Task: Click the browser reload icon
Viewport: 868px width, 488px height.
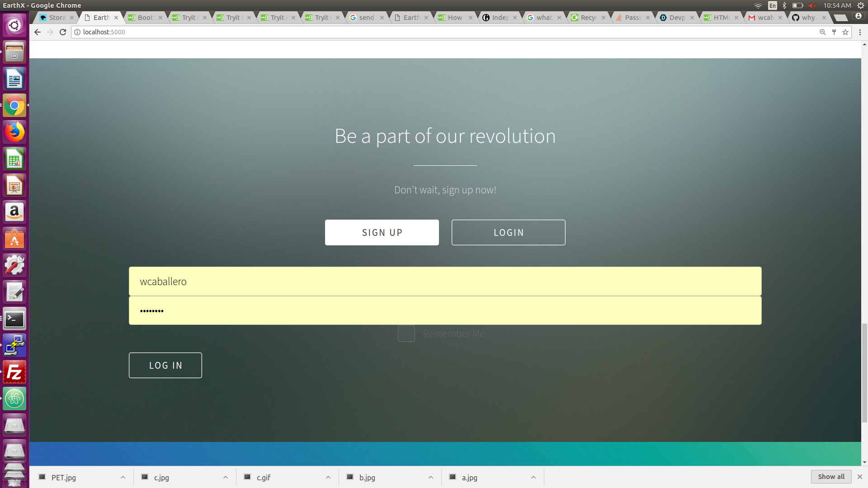Action: pos(63,32)
